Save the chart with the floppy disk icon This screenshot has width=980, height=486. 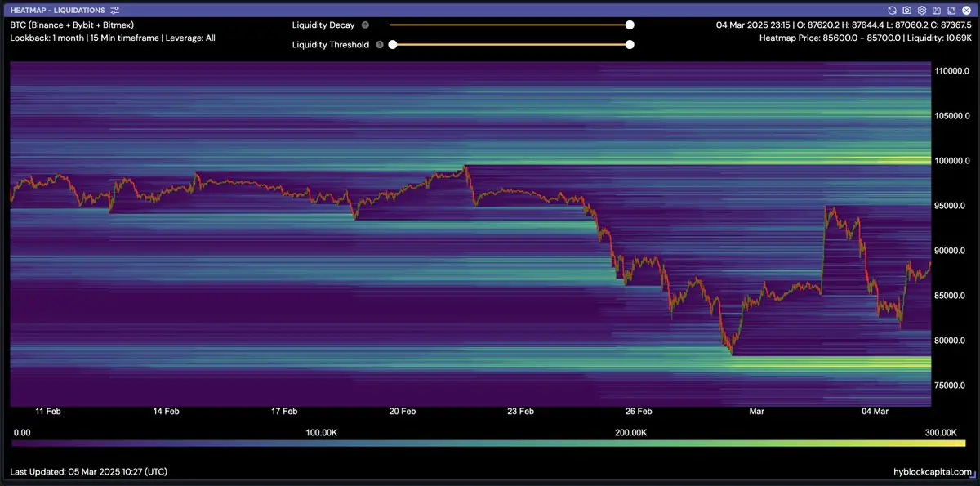pos(937,10)
